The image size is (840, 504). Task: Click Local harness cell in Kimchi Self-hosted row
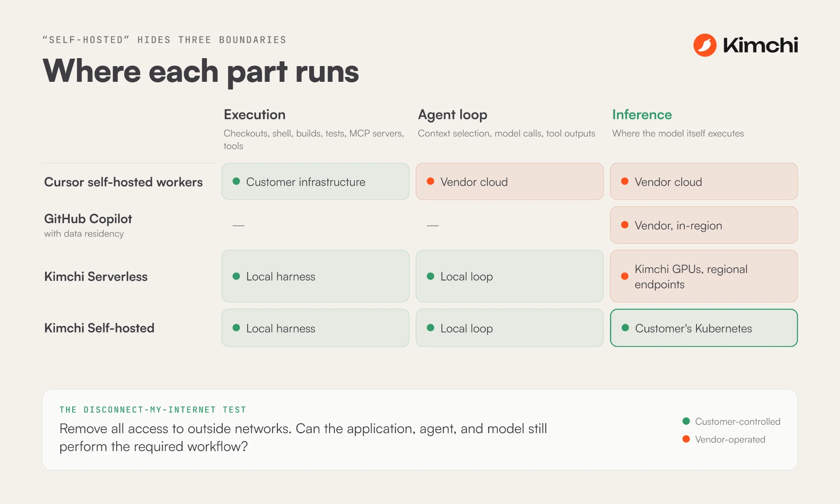(x=315, y=328)
